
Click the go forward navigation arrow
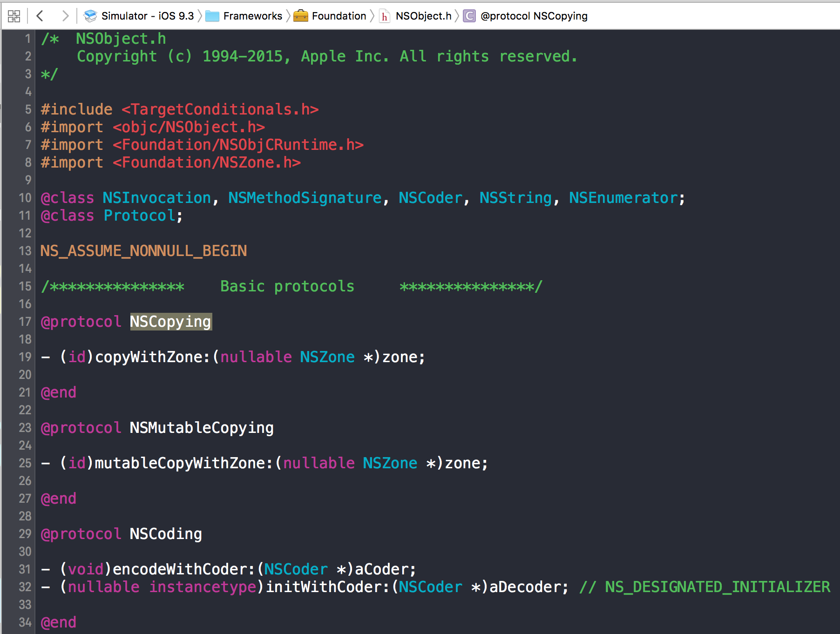66,15
